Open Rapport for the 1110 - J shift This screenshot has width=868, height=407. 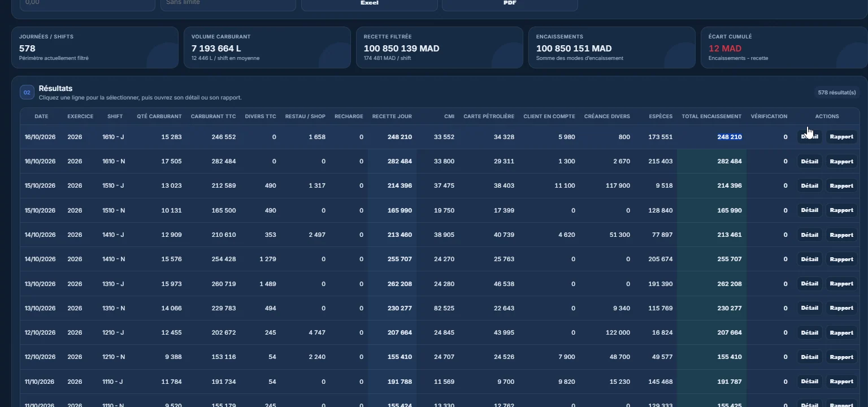[841, 382]
